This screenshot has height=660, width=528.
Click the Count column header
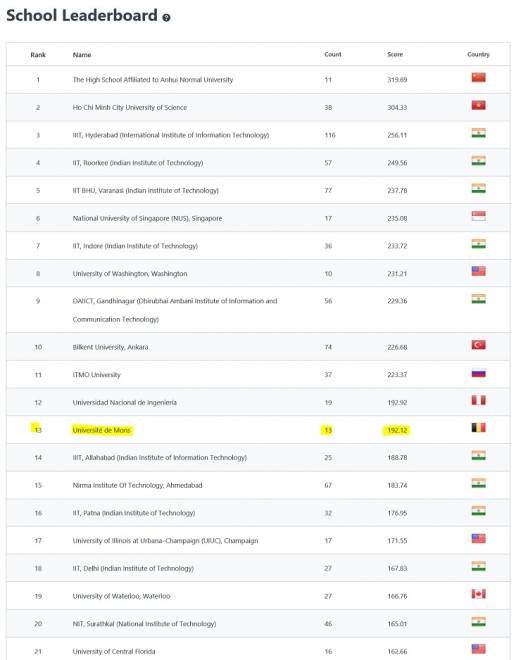click(x=333, y=54)
